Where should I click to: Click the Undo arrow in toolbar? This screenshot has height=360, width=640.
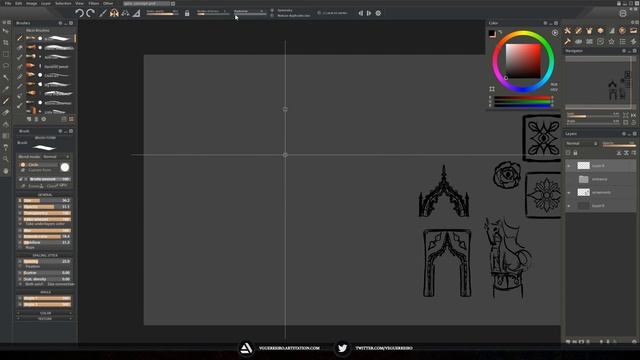[79, 13]
